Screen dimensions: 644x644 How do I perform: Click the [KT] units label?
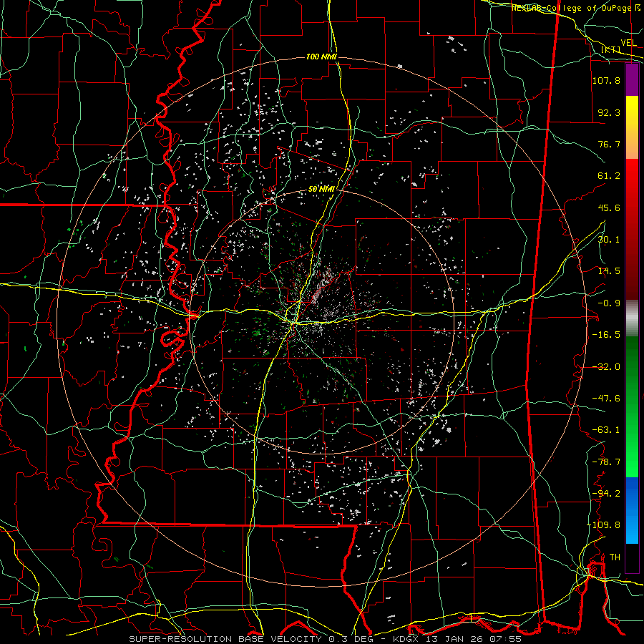[x=611, y=49]
